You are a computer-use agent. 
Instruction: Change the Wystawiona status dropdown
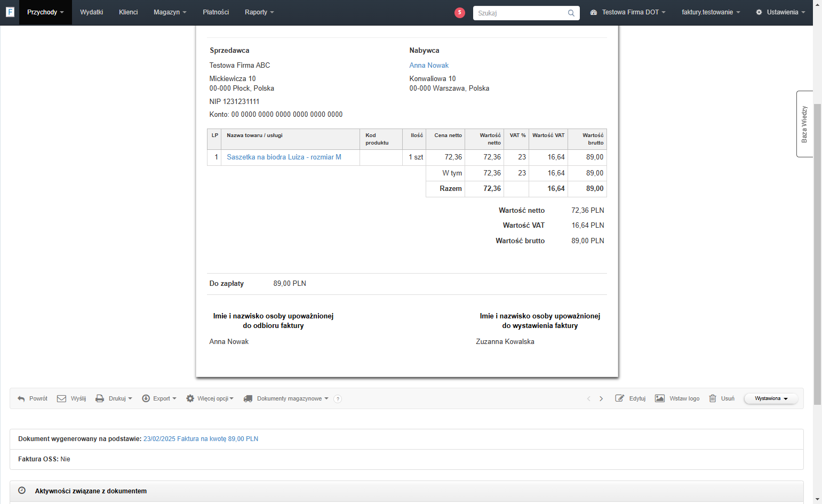point(771,398)
